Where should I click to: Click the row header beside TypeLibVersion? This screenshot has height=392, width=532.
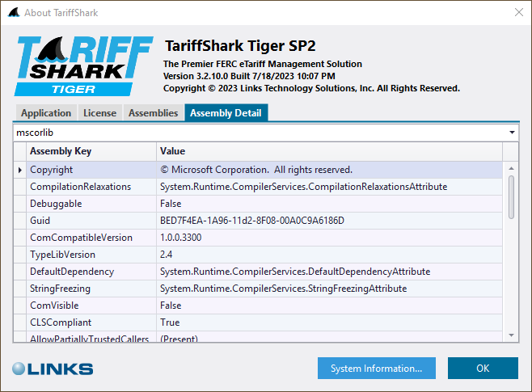pyautogui.click(x=20, y=255)
